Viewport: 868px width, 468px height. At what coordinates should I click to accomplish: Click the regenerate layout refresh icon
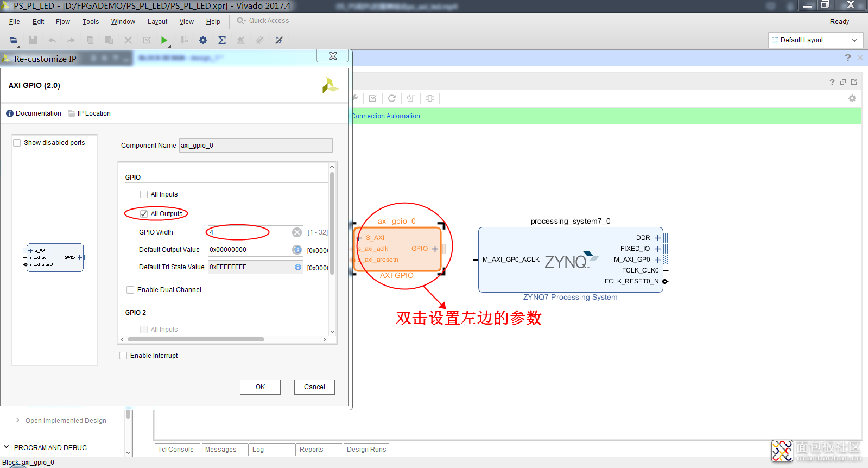391,98
